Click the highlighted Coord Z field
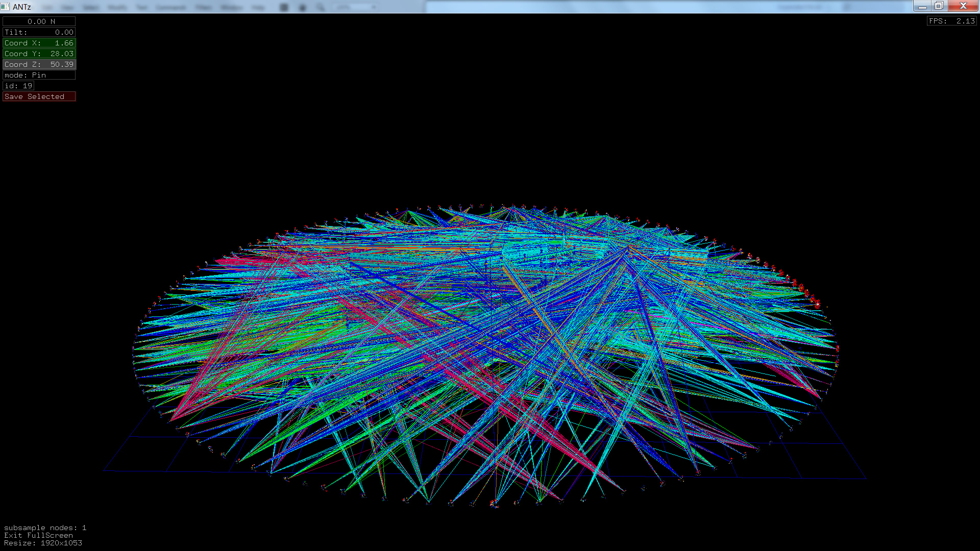This screenshot has height=551, width=980. [39, 64]
